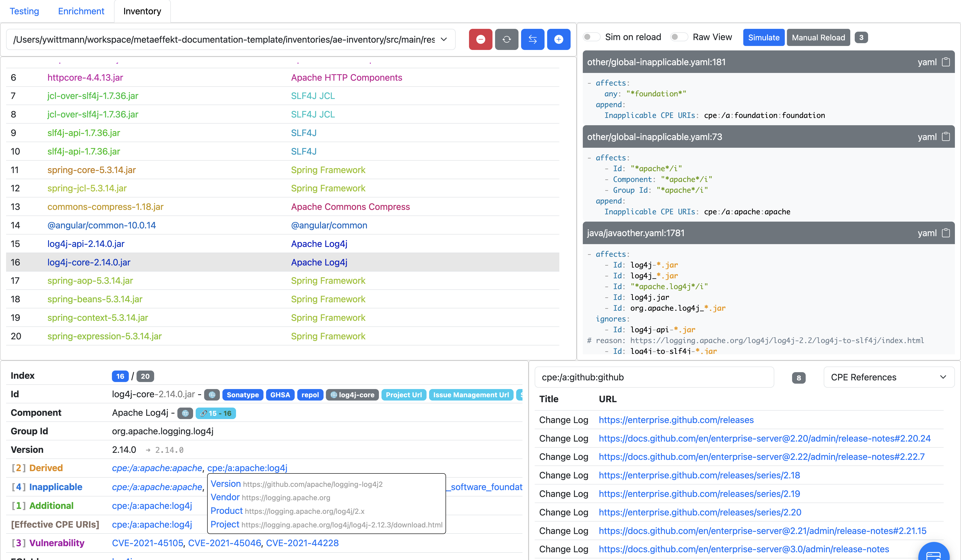The width and height of the screenshot is (961, 560).
Task: Click the gray refresh inventory icon
Action: coord(507,39)
